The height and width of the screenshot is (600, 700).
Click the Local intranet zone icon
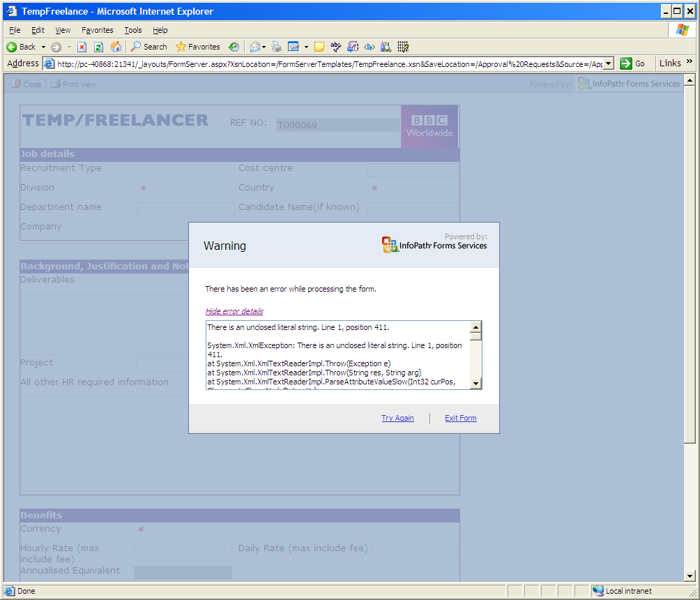click(x=598, y=591)
